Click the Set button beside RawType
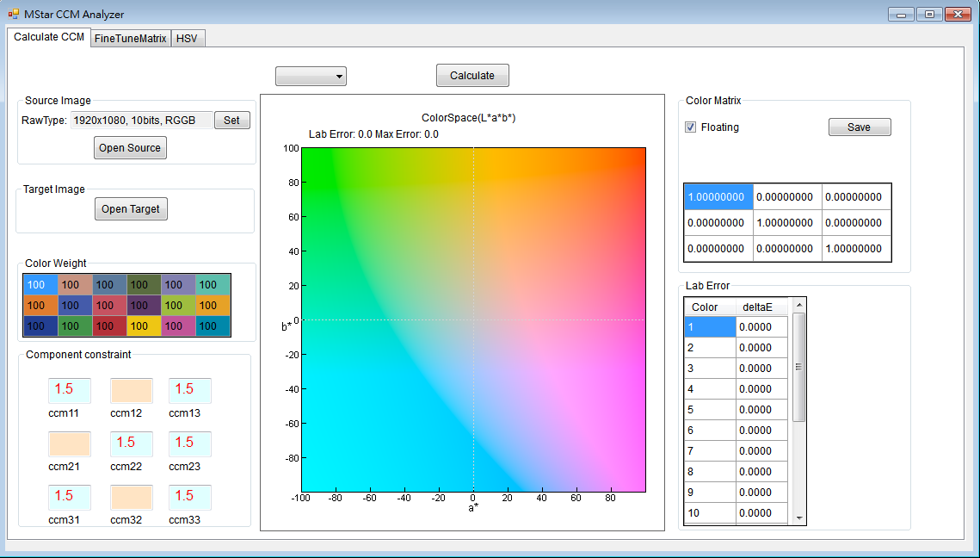The height and width of the screenshot is (558, 980). pyautogui.click(x=231, y=120)
